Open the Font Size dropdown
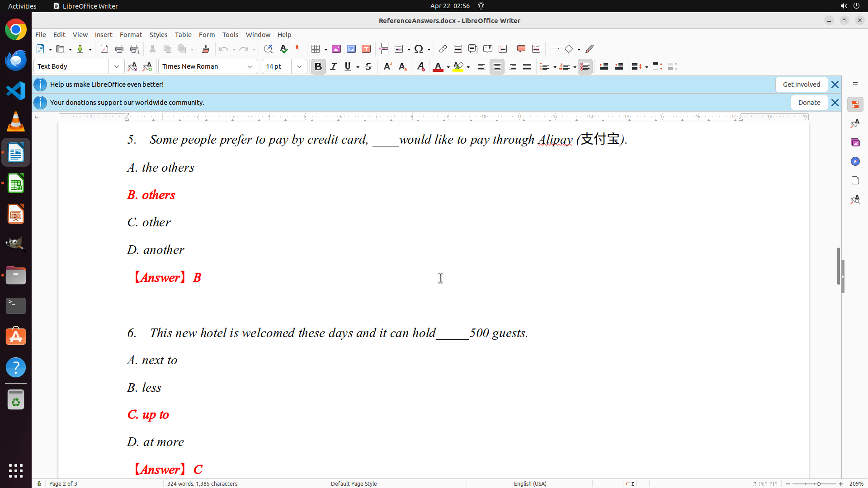Screen dimensions: 868x488 [x=299, y=66]
